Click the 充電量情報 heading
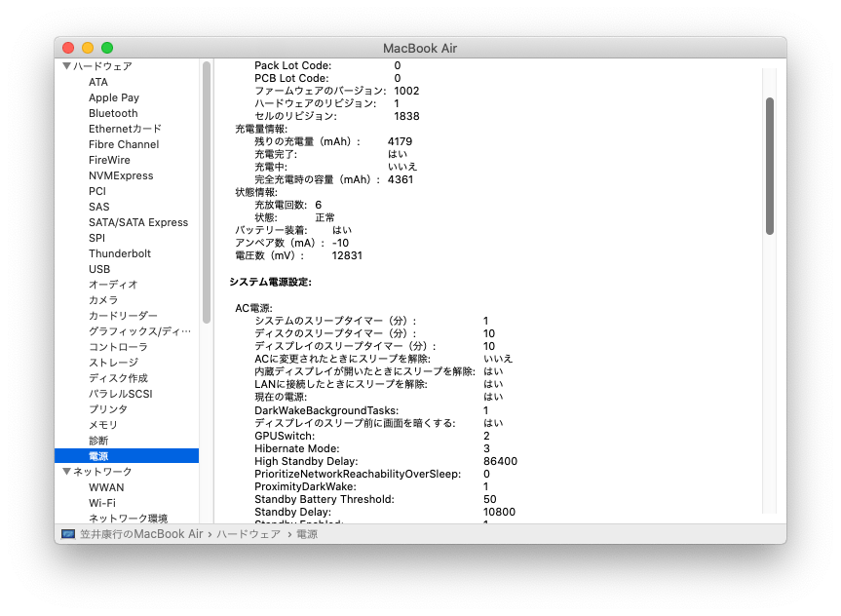This screenshot has width=841, height=616. pyautogui.click(x=261, y=129)
